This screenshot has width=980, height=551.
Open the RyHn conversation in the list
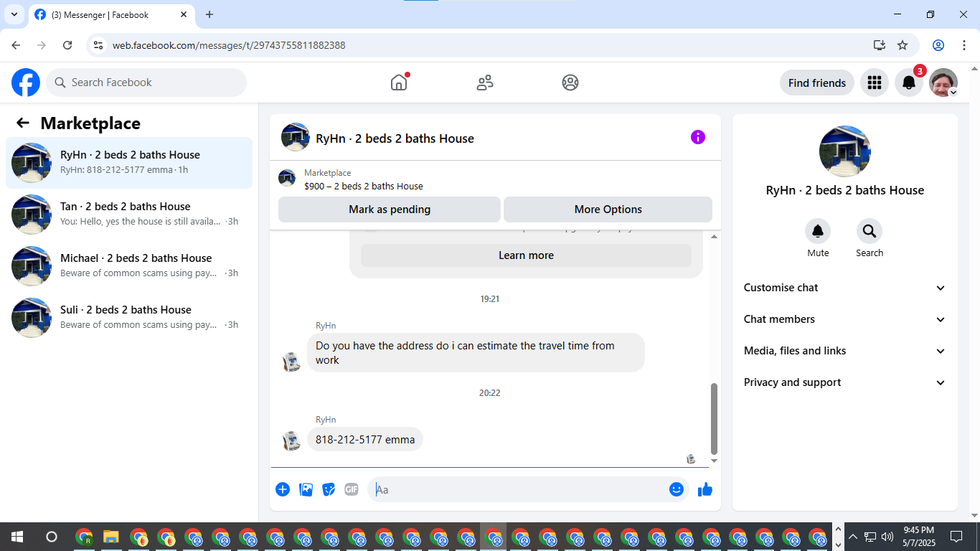click(129, 163)
